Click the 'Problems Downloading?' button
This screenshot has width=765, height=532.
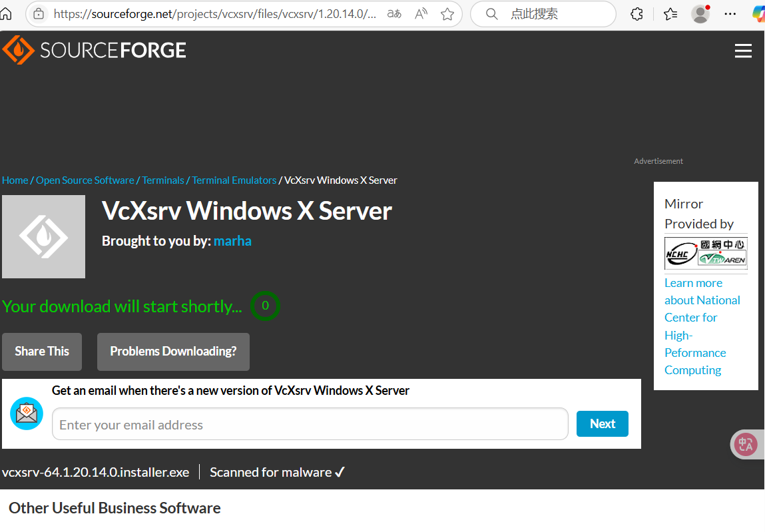173,352
